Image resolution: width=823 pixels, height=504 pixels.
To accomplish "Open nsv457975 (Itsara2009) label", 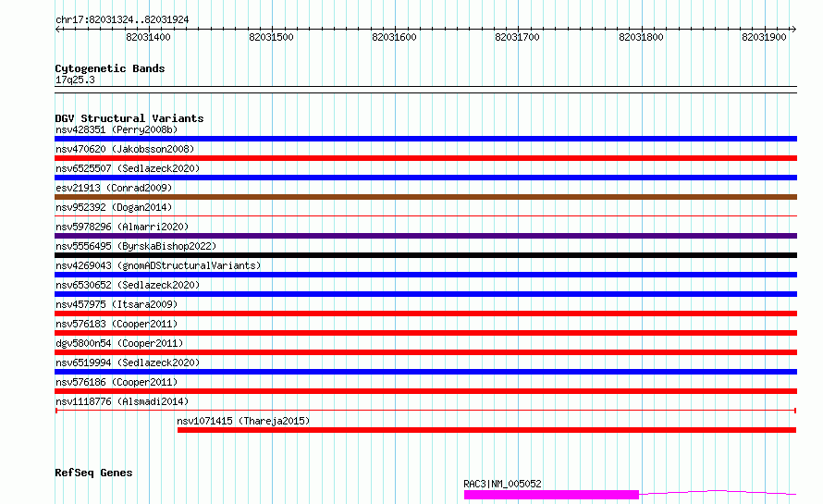I will point(117,304).
